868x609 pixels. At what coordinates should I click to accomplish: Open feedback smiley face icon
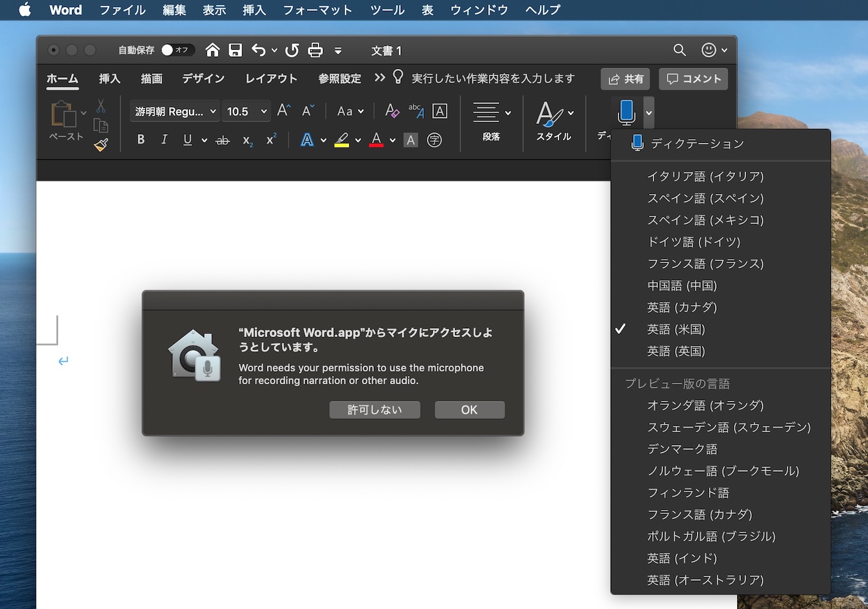[x=708, y=50]
